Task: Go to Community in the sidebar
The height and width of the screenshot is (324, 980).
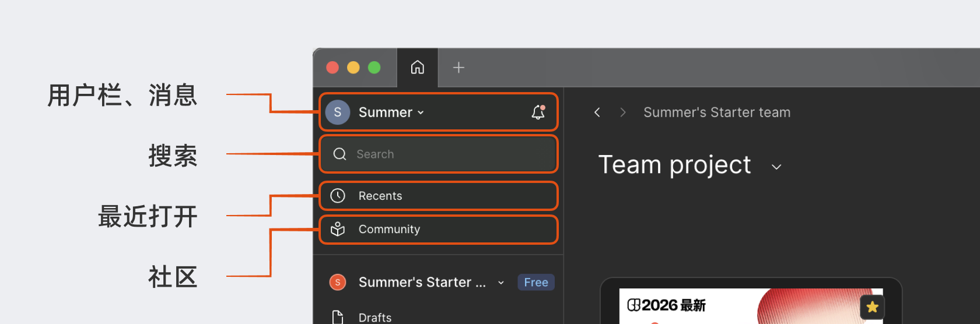Action: click(389, 230)
